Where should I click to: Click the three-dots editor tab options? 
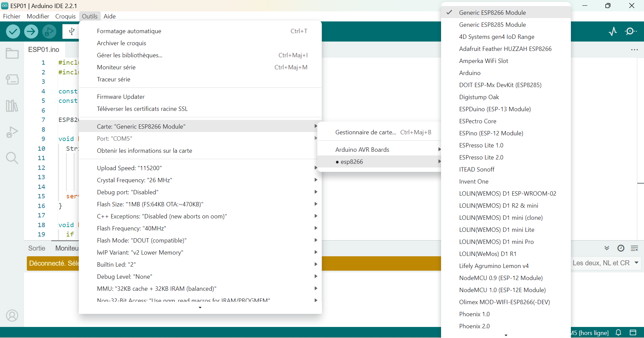coord(634,50)
